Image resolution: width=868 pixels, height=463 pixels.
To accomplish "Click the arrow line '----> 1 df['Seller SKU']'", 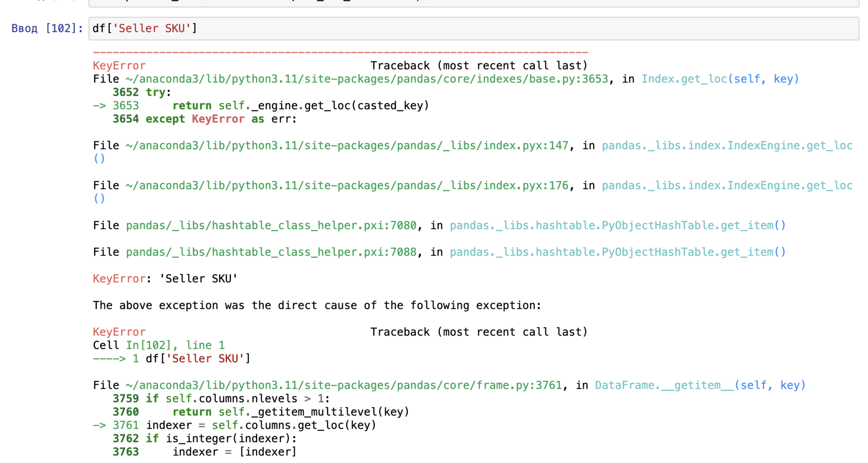I will pyautogui.click(x=172, y=359).
